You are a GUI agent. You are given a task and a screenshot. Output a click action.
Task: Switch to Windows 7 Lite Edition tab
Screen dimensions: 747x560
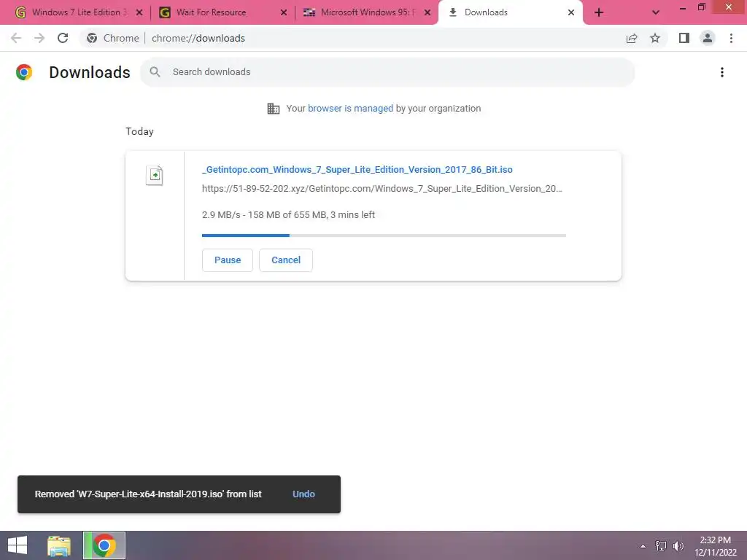[78, 12]
